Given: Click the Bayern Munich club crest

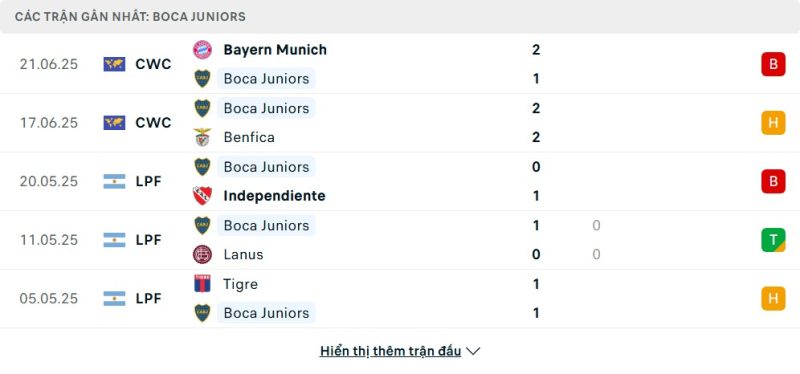Looking at the screenshot, I should [202, 49].
